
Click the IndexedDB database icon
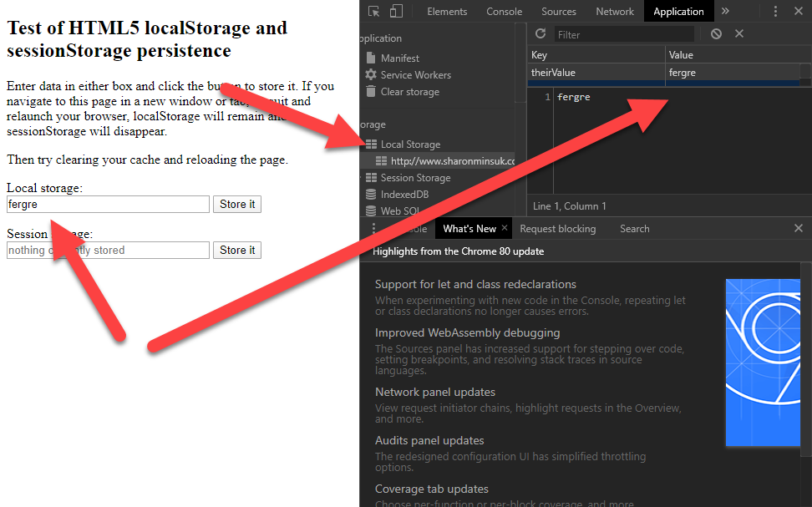pos(371,195)
